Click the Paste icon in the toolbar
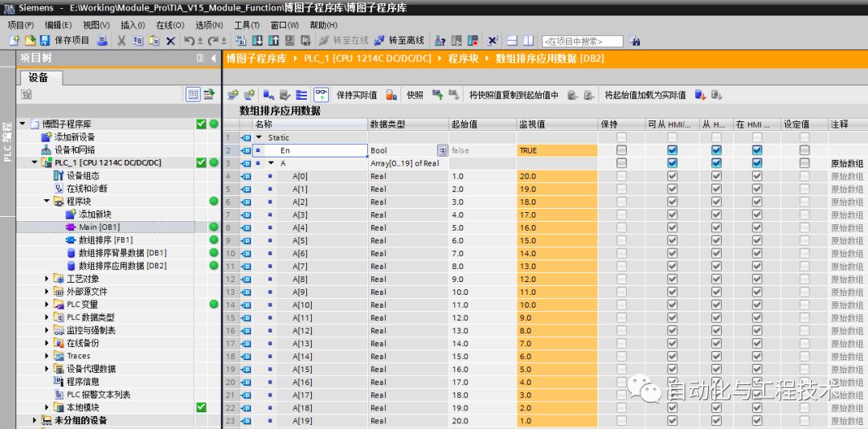The width and height of the screenshot is (868, 429). tap(154, 40)
